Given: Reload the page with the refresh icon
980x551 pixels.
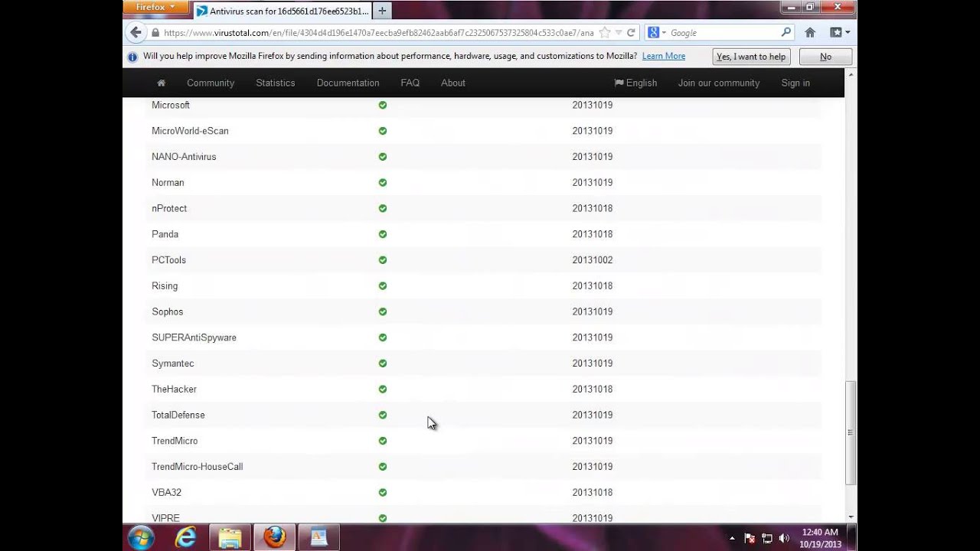Looking at the screenshot, I should click(x=631, y=32).
